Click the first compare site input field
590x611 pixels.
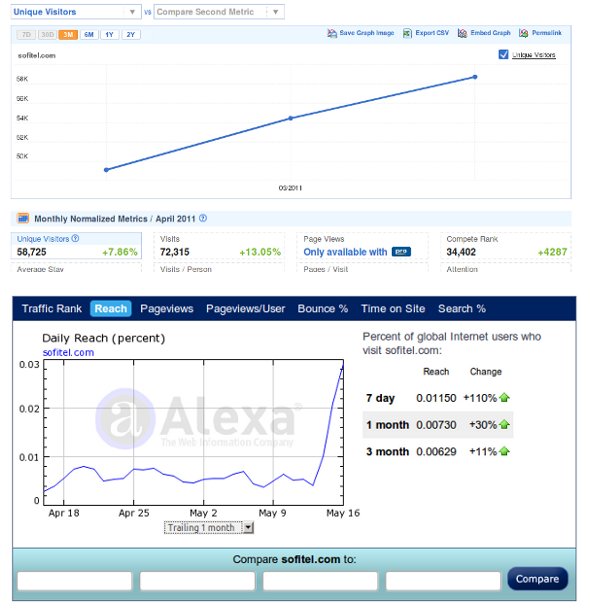click(75, 581)
